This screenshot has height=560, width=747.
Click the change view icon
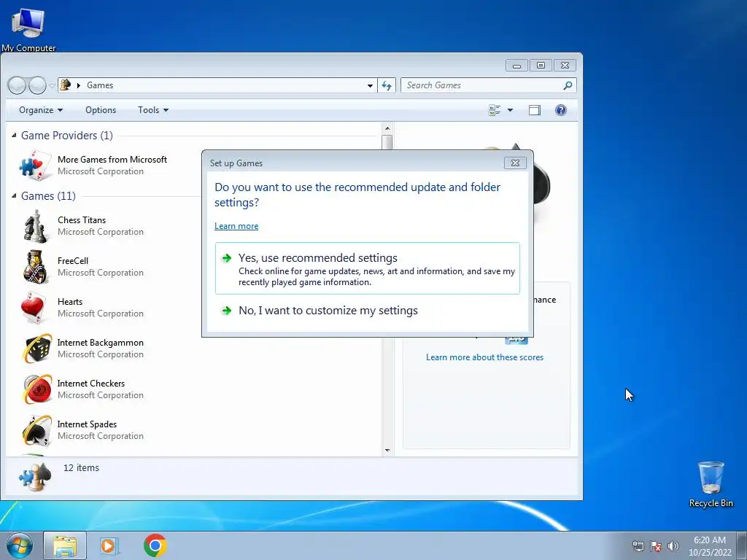[495, 110]
